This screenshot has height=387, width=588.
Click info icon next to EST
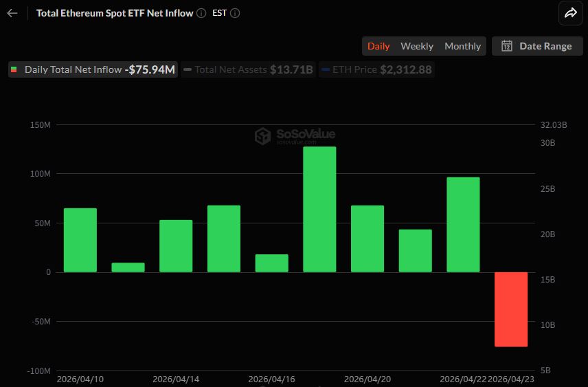pos(235,13)
